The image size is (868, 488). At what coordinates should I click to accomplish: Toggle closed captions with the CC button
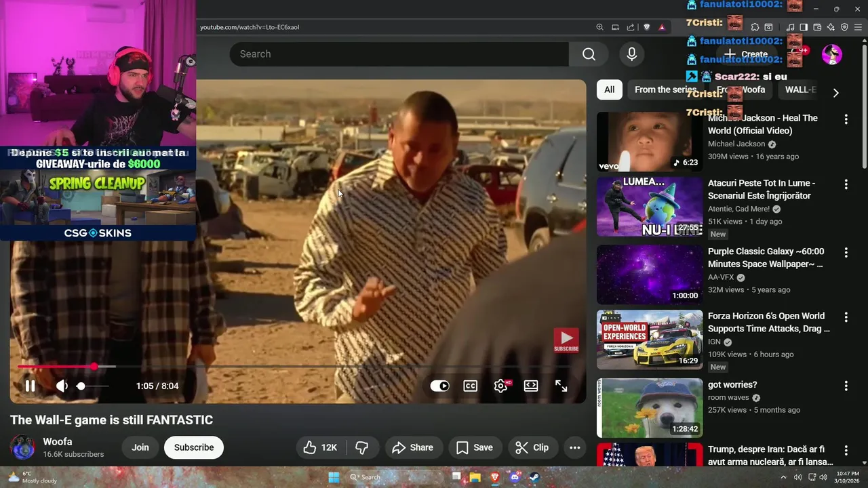[470, 386]
